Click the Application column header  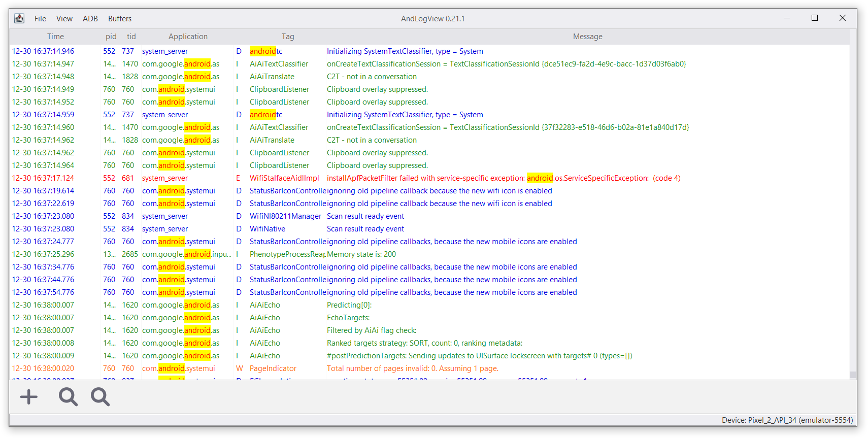coord(188,37)
